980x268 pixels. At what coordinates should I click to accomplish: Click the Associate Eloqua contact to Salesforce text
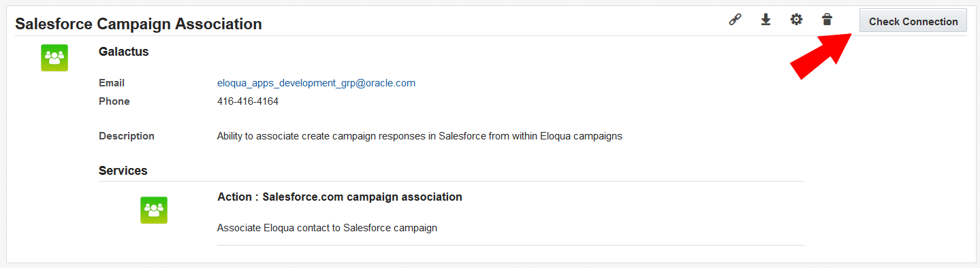pos(327,228)
